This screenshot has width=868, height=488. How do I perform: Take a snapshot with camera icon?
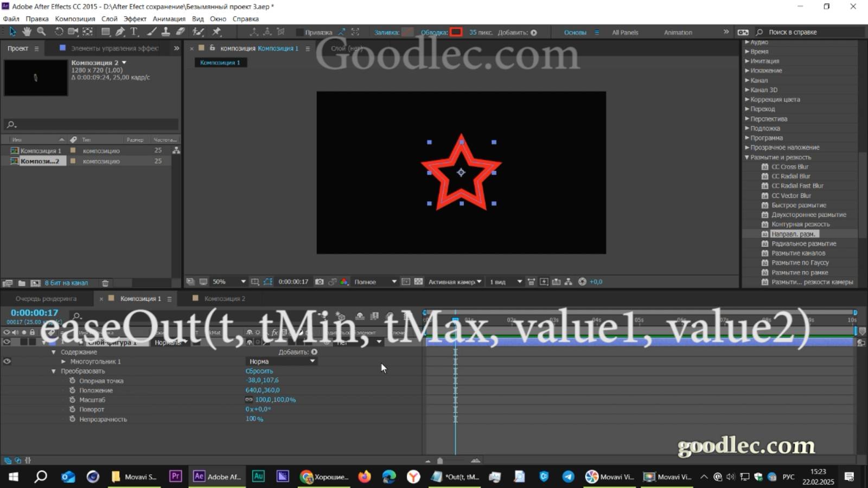(x=320, y=282)
